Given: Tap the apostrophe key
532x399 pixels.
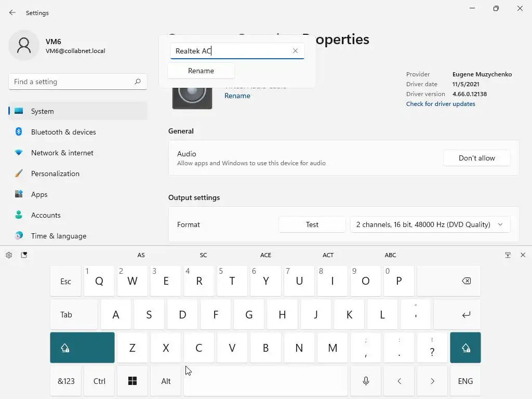Looking at the screenshot, I should [x=415, y=314].
